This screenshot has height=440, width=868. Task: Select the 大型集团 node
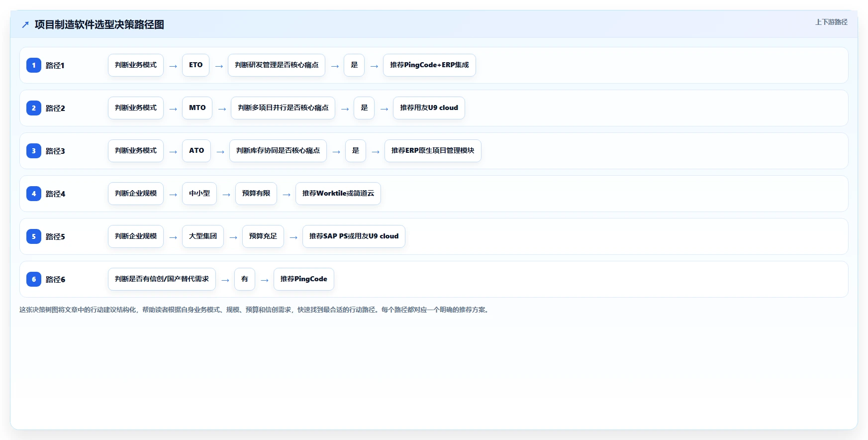click(x=203, y=236)
